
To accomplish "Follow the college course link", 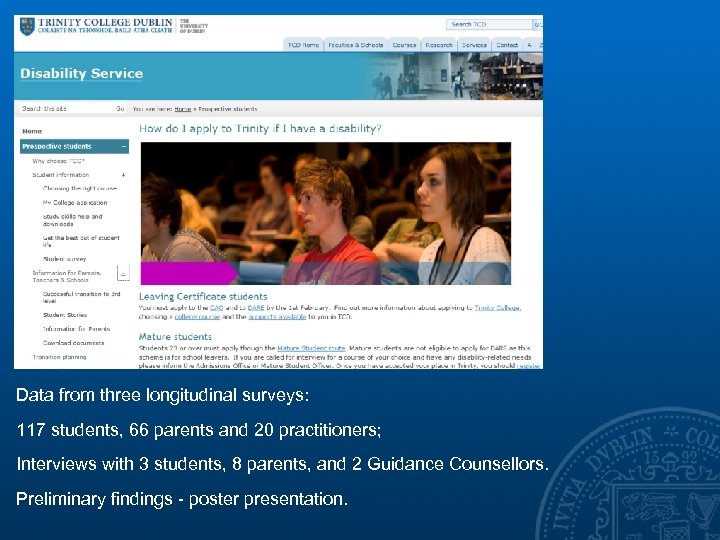I will [197, 317].
